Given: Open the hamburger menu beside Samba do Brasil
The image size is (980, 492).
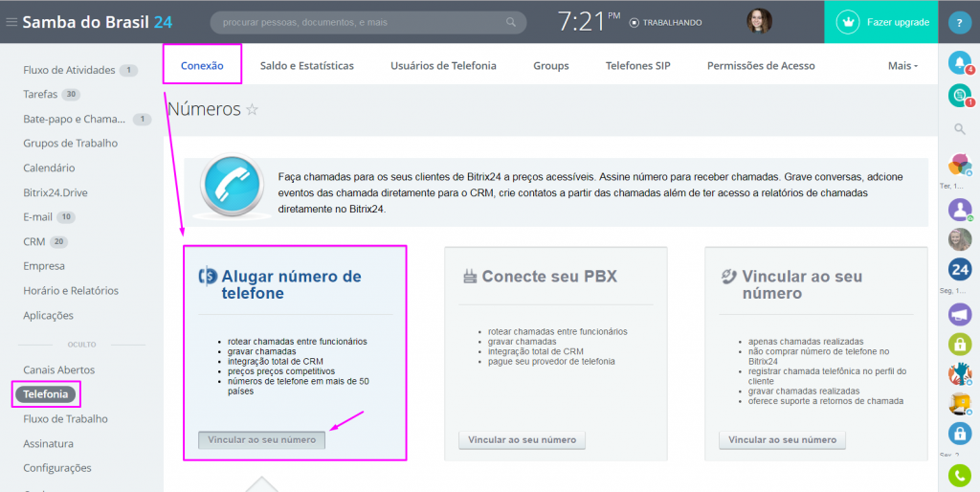Looking at the screenshot, I should [x=11, y=23].
